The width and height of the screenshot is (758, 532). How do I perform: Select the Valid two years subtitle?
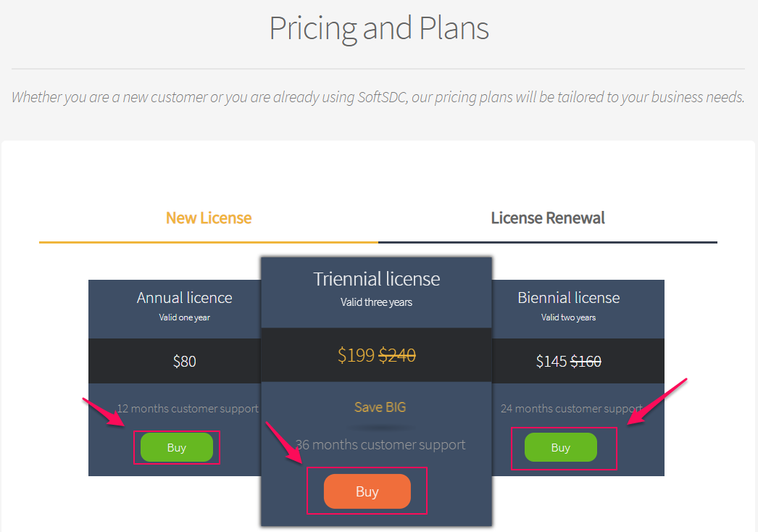click(569, 317)
